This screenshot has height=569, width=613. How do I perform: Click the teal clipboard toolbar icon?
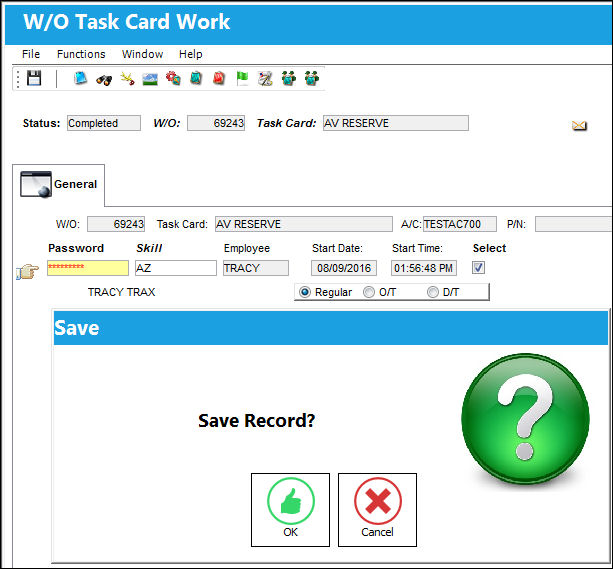pyautogui.click(x=196, y=78)
